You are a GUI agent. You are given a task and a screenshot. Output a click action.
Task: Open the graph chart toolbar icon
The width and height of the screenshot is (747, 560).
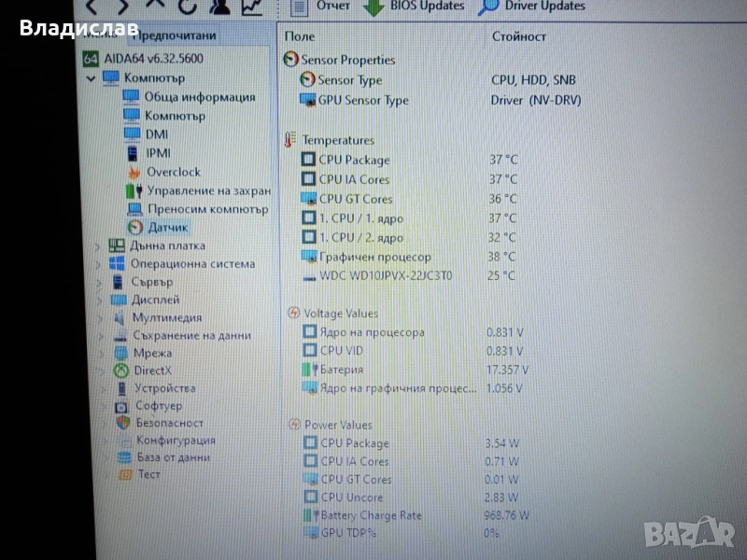point(252,7)
